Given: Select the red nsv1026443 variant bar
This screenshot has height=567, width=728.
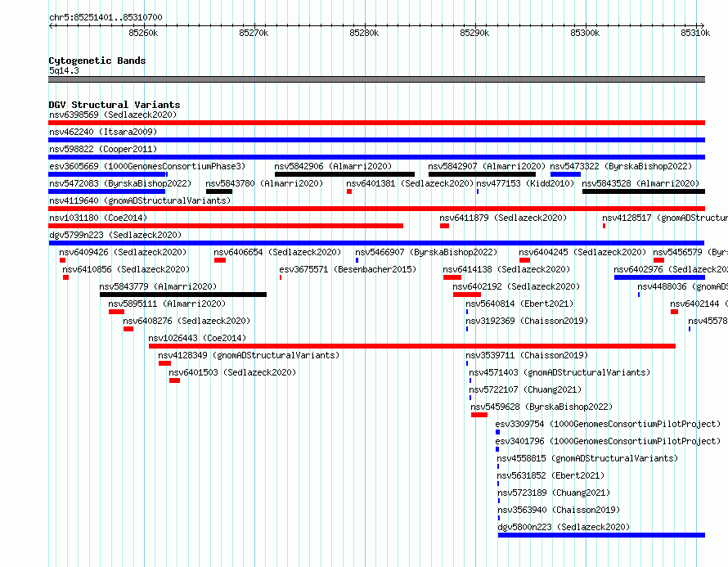Looking at the screenshot, I should (x=412, y=346).
